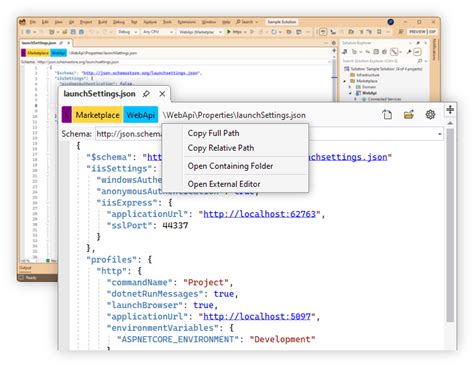The image size is (474, 367).
Task: Click the Ready status bar text
Action: coord(31,277)
